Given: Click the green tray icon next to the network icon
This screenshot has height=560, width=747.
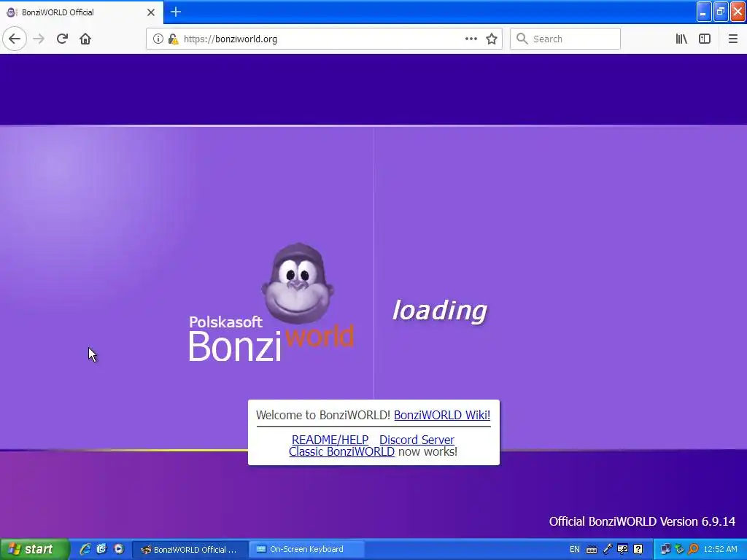Looking at the screenshot, I should point(679,550).
